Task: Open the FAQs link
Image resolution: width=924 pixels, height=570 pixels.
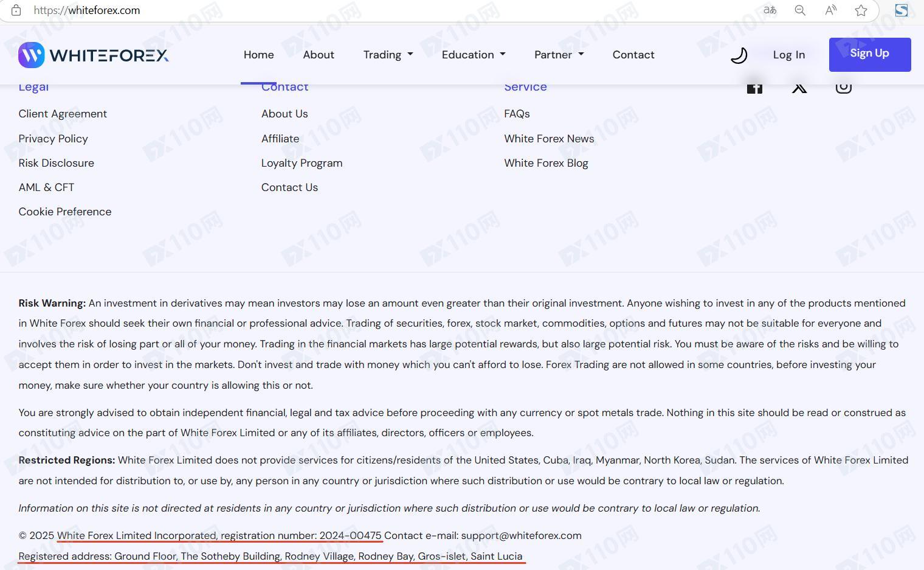Action: 517,114
